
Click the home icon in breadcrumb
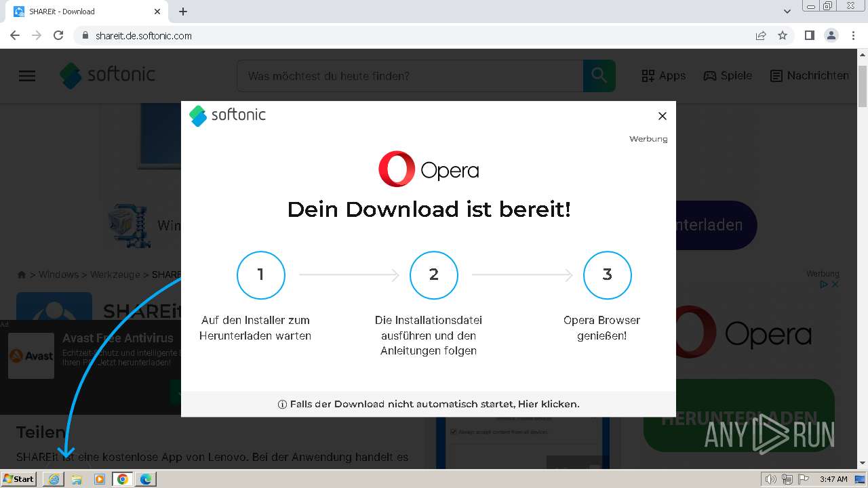(22, 274)
